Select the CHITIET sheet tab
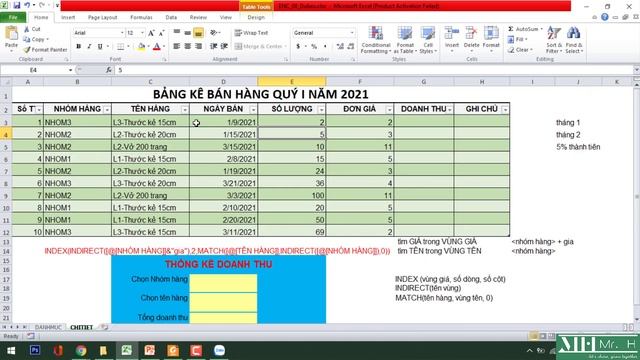Viewport: 640px width, 360px height. point(82,327)
